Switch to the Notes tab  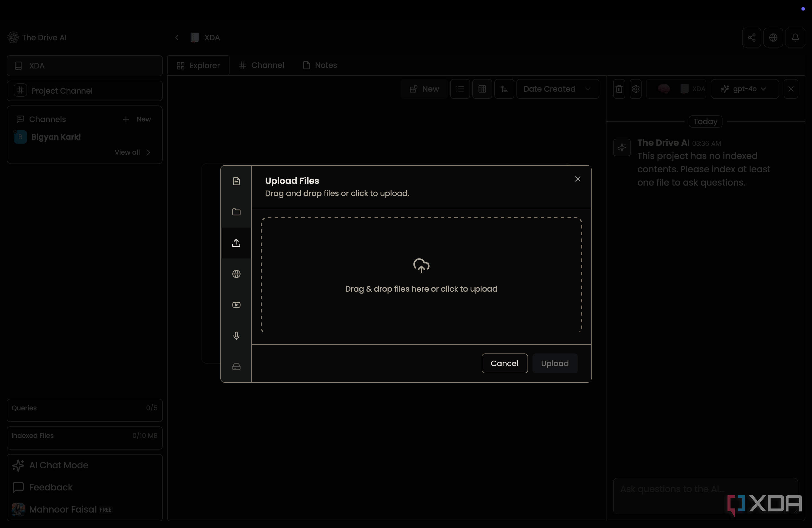[320, 65]
